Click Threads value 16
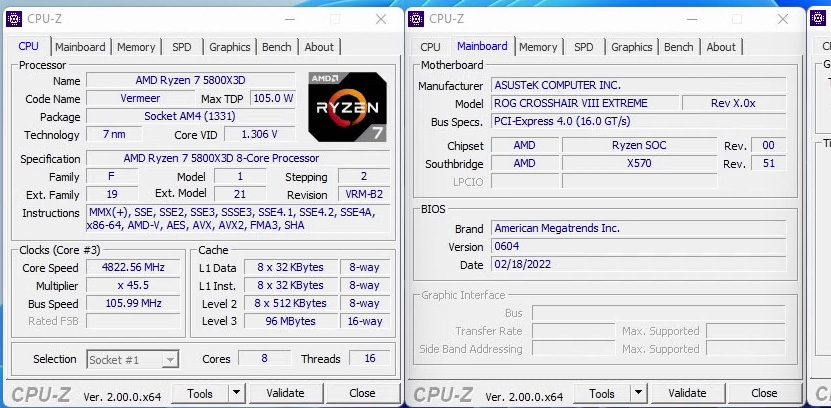Screen dimensions: 831x408 pyautogui.click(x=370, y=358)
